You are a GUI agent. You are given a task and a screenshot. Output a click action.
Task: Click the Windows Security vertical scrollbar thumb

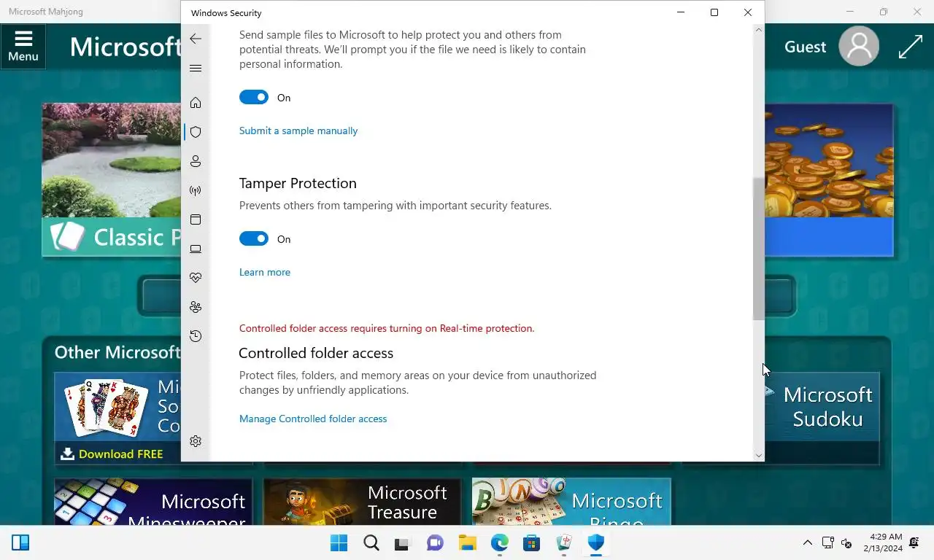coord(759,248)
